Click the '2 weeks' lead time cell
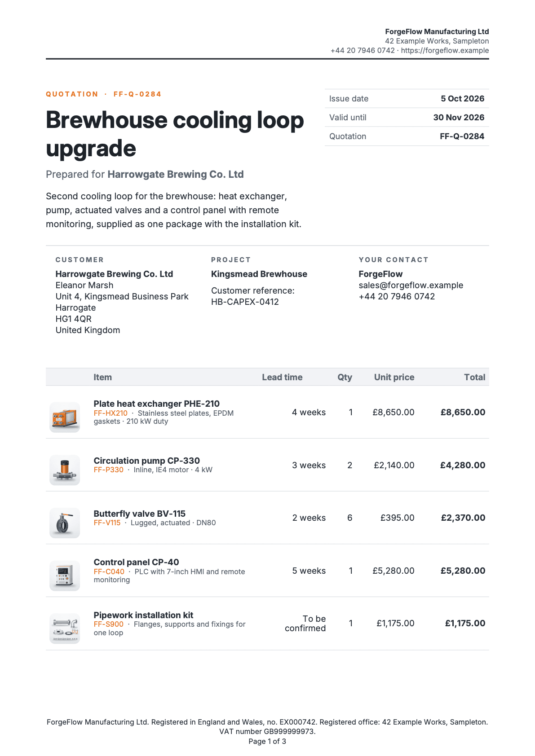Image resolution: width=535 pixels, height=756 pixels. click(309, 518)
